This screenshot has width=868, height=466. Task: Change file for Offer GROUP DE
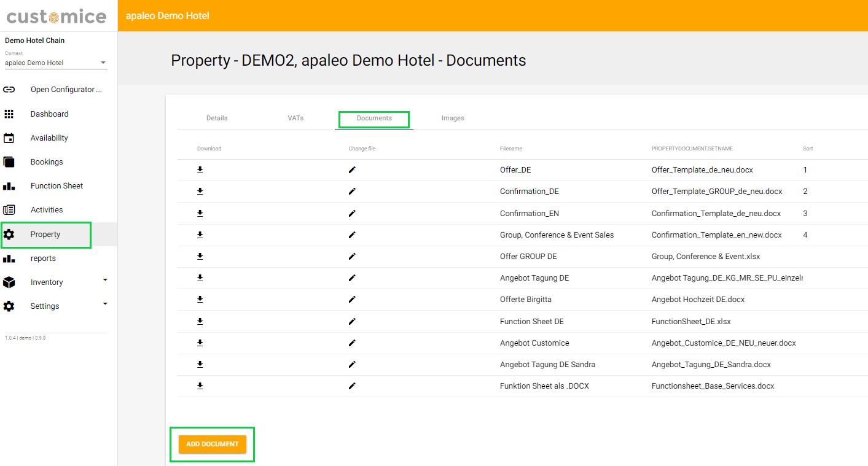[x=352, y=256]
